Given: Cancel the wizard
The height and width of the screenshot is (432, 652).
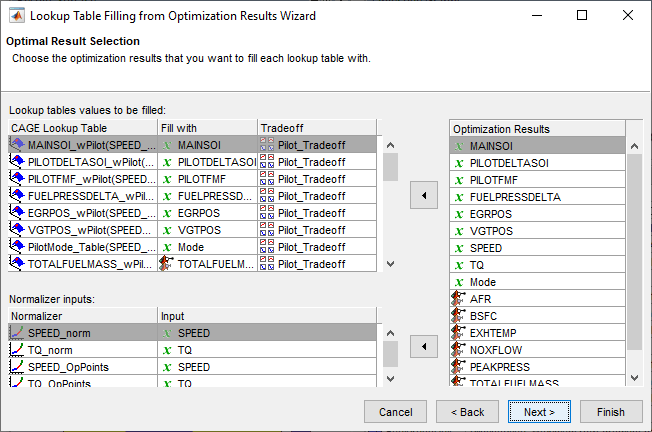Looking at the screenshot, I should [x=395, y=411].
